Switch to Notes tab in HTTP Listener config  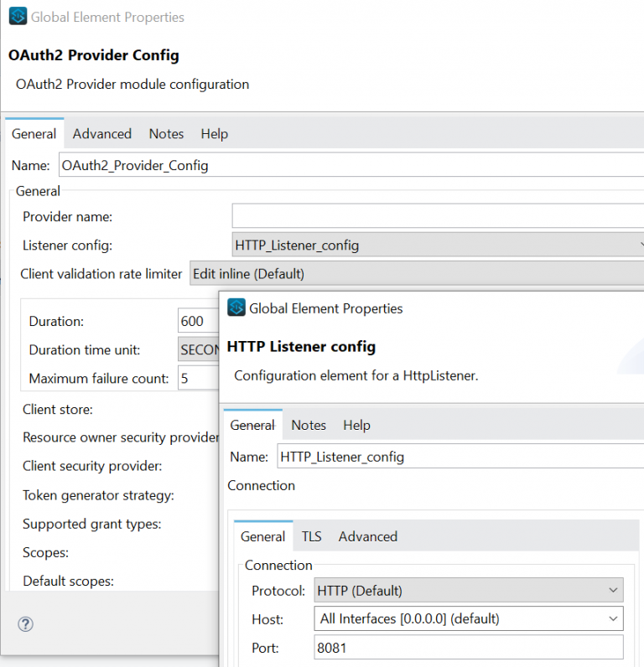tap(309, 426)
